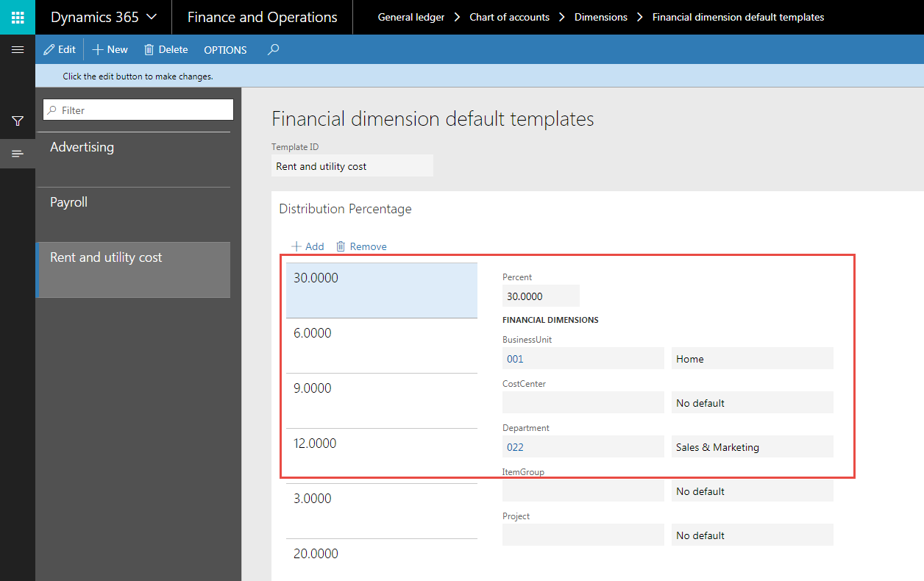Screen dimensions: 924x581
Task: Remove the selected percentage line
Action: [x=361, y=246]
